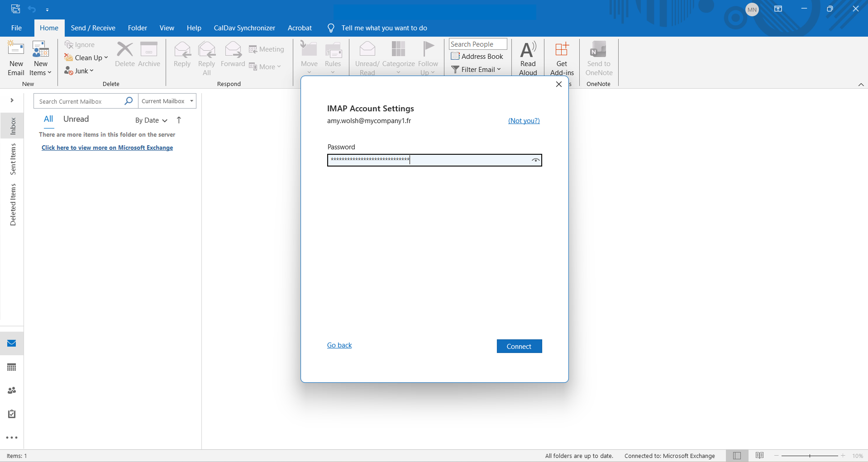868x462 pixels.
Task: Open the Acrobat tab
Action: tap(300, 28)
